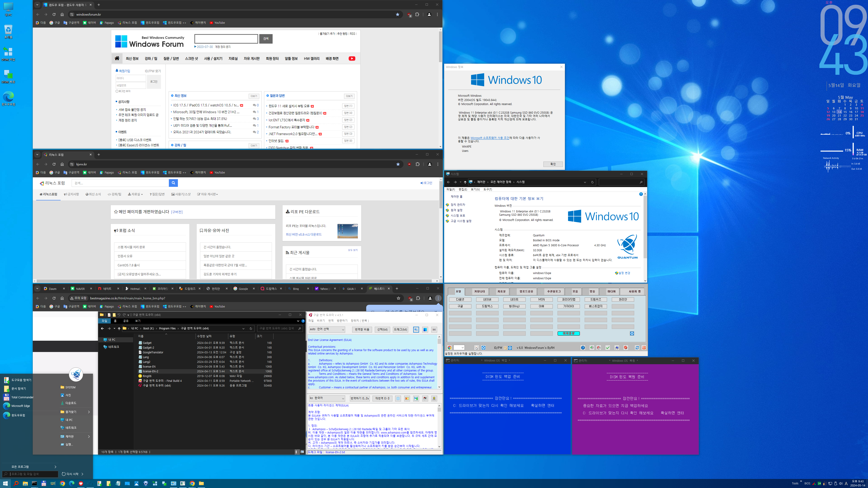Open address history dropdown in 시스템 control panel
The width and height of the screenshot is (868, 488).
[x=585, y=182]
